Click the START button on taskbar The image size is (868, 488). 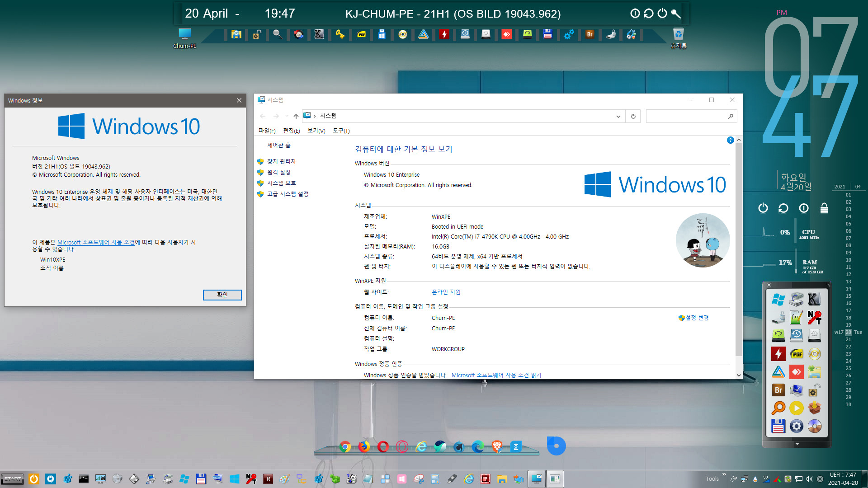click(x=12, y=479)
